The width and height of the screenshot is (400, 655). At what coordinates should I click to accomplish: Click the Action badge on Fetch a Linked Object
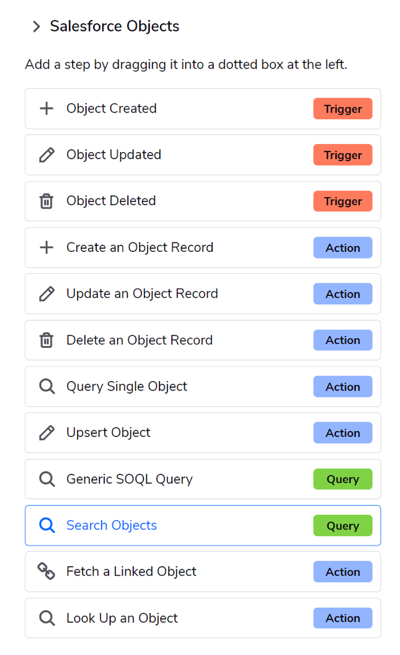343,572
